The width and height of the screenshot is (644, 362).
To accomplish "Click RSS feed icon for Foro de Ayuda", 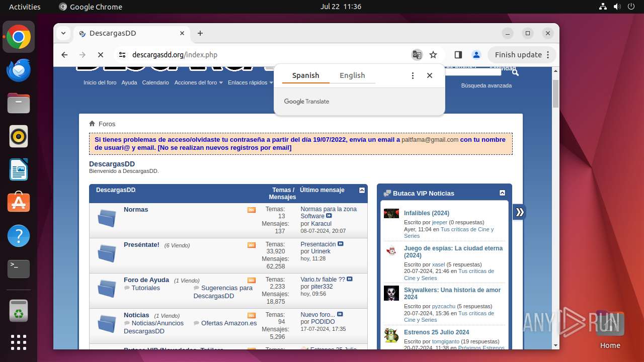I will pyautogui.click(x=252, y=281).
